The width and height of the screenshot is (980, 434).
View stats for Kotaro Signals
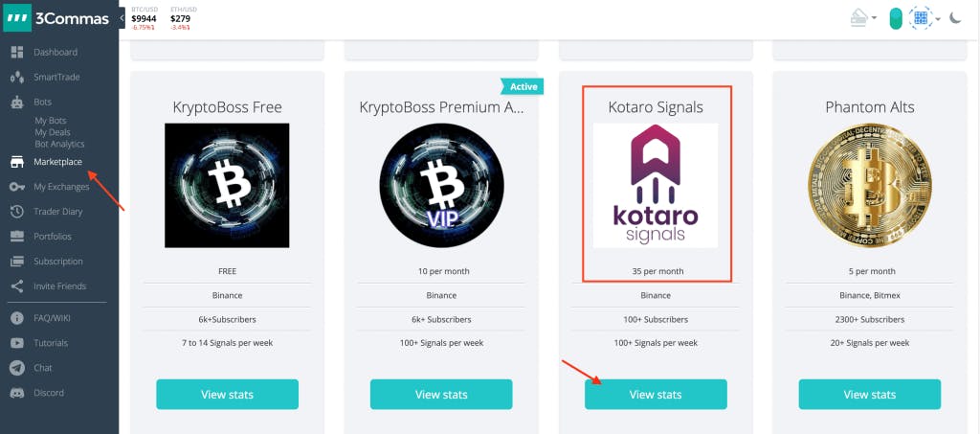pyautogui.click(x=656, y=394)
